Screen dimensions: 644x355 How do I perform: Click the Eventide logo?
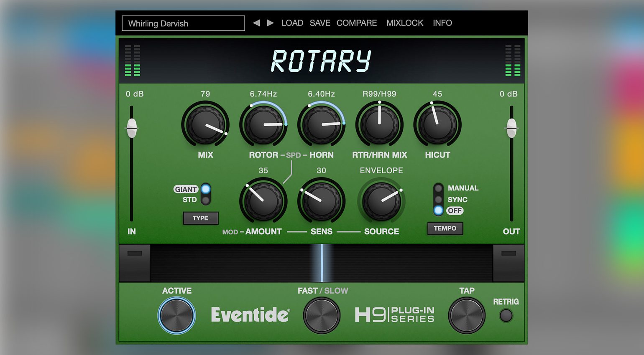coord(250,315)
